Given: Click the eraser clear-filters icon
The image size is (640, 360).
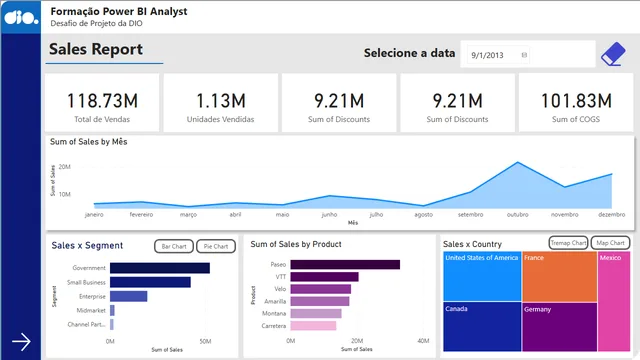Looking at the screenshot, I should (613, 54).
